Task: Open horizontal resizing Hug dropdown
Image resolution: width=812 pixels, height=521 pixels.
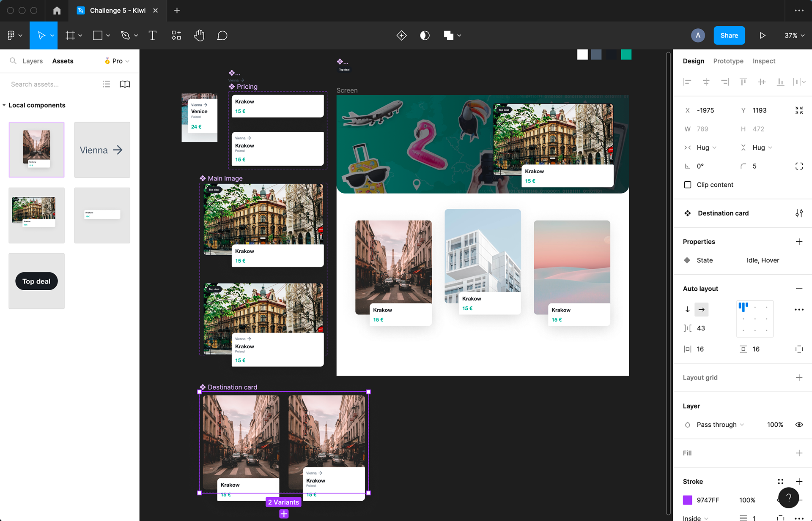Action: click(706, 147)
